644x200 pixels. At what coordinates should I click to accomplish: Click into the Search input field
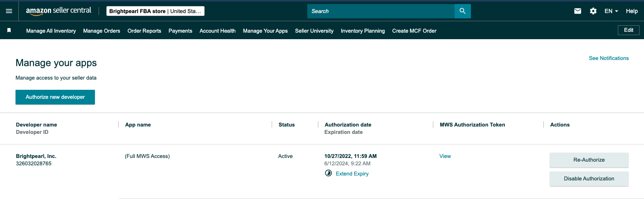[x=381, y=11]
